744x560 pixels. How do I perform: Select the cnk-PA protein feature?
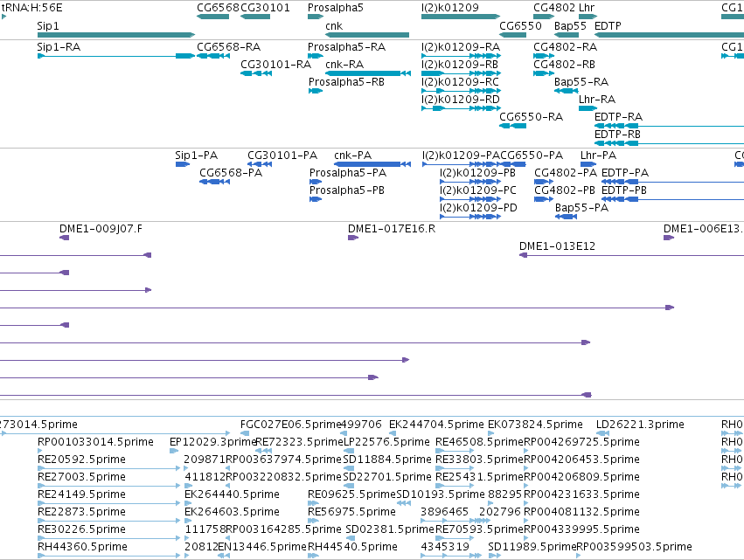click(x=372, y=164)
